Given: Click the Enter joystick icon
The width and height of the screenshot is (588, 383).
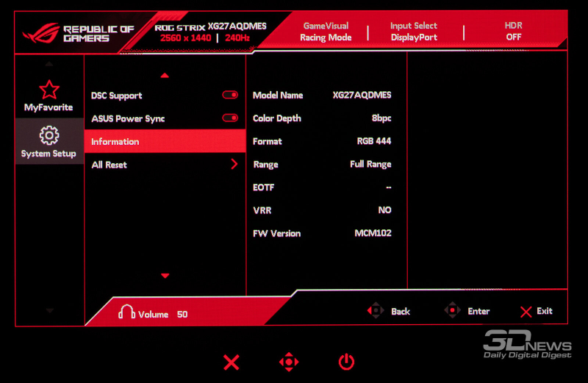Looking at the screenshot, I should pos(452,311).
